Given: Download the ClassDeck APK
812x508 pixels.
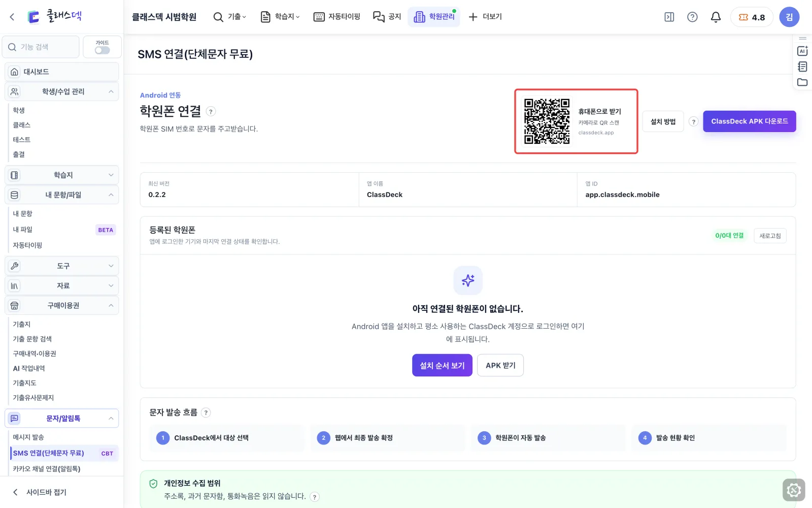Looking at the screenshot, I should (749, 121).
